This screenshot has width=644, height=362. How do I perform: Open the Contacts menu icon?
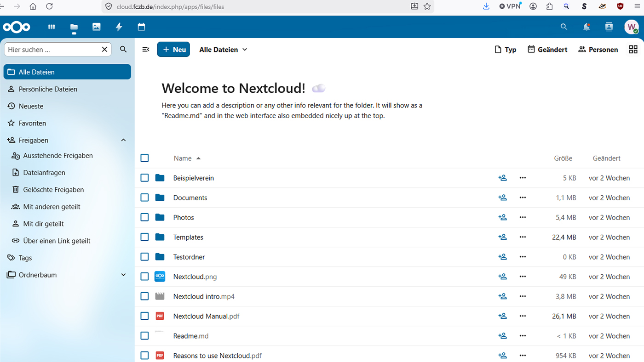click(x=609, y=27)
